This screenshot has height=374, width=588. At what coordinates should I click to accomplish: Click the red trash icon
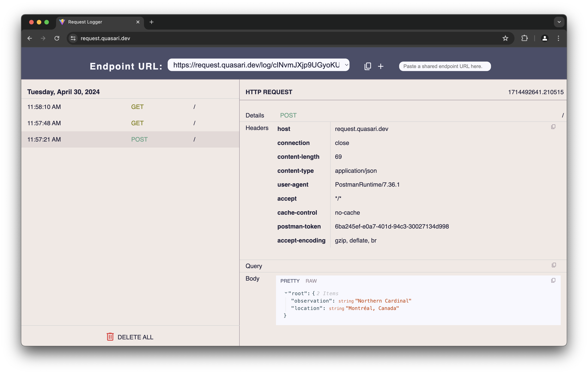click(110, 337)
